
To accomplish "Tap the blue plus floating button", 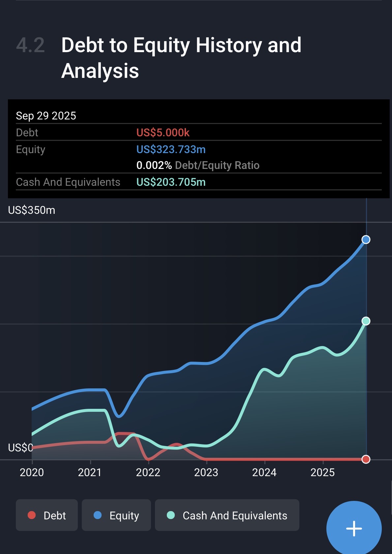I will 354,528.
